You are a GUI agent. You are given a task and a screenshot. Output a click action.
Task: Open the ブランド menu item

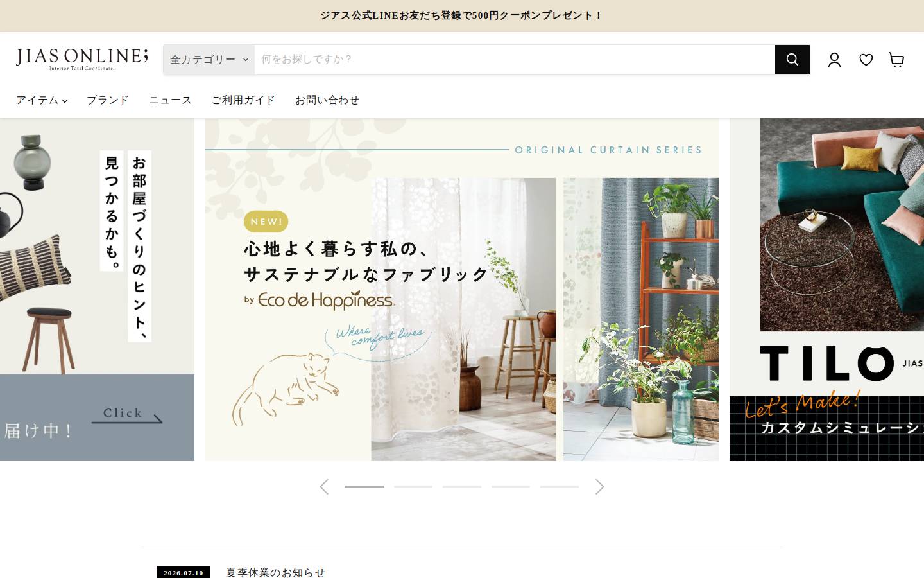[x=108, y=100]
